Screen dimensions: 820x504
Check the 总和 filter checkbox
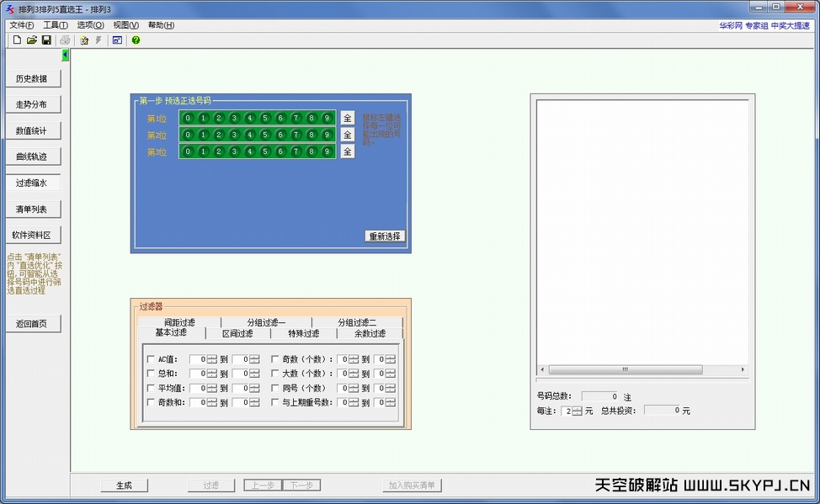151,374
